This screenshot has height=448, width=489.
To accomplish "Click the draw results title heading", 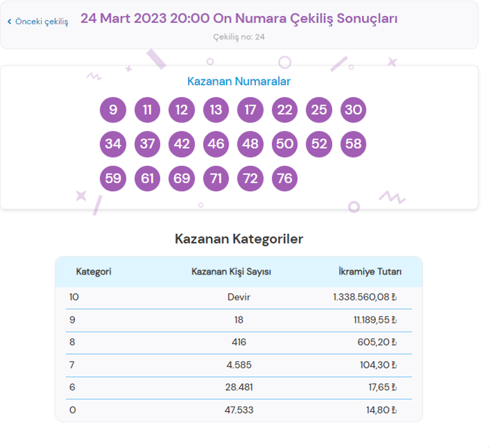I will [239, 18].
